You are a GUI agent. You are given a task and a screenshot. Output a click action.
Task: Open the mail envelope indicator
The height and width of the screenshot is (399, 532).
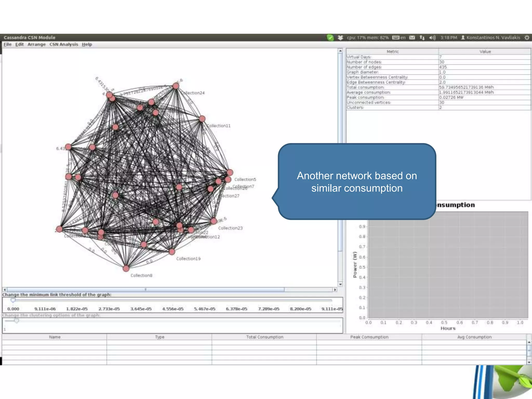(x=412, y=38)
